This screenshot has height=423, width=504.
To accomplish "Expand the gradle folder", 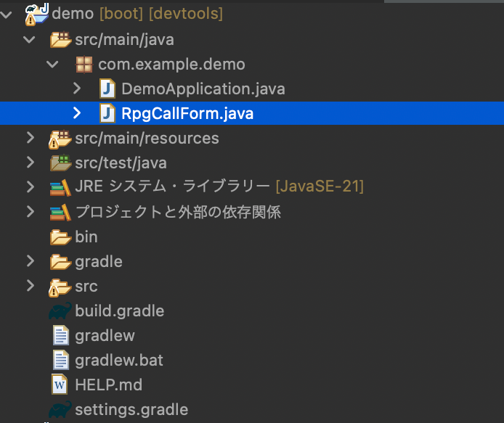I will 31,261.
